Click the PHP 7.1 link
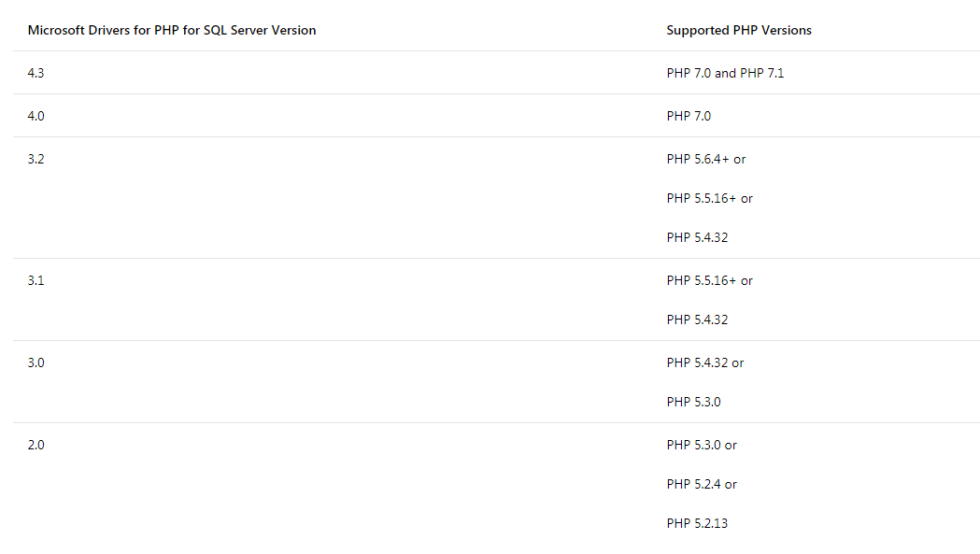The width and height of the screenshot is (980, 554). pyautogui.click(x=761, y=73)
